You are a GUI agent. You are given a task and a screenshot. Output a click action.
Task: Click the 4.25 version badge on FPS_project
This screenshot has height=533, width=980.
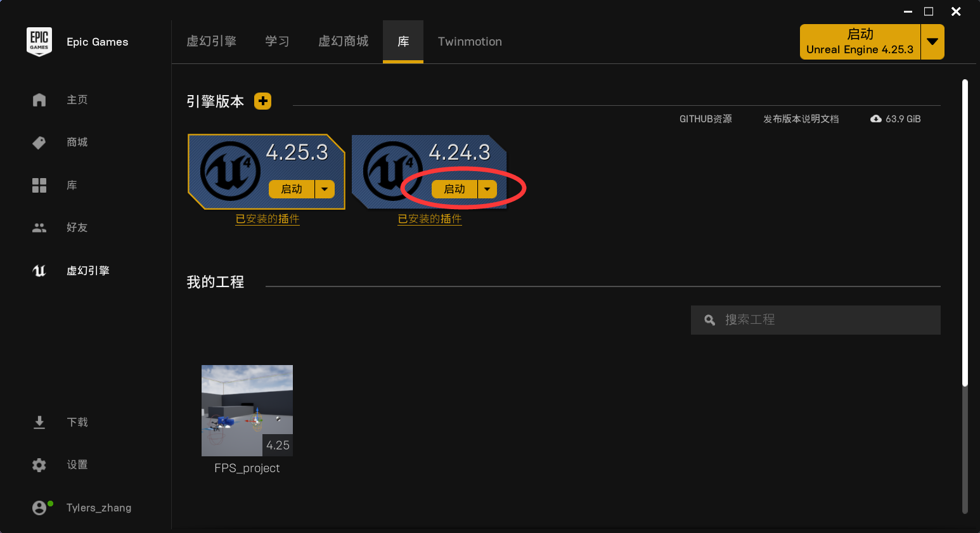click(278, 446)
